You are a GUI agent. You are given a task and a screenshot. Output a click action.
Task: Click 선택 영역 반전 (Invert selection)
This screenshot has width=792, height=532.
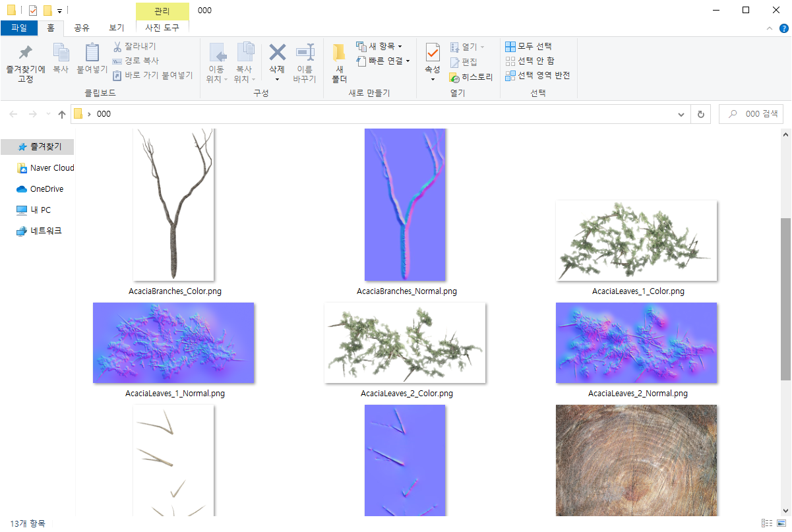(537, 75)
